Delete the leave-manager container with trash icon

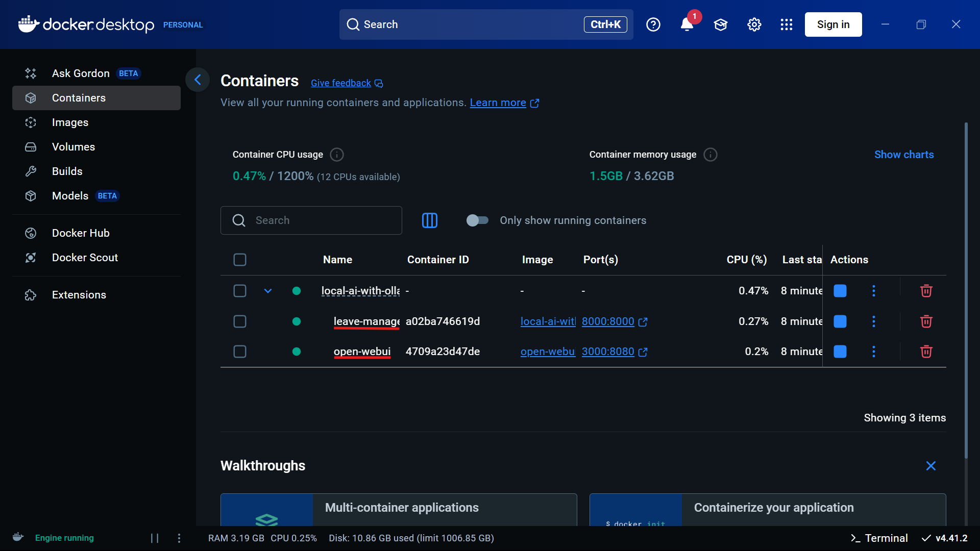(926, 321)
